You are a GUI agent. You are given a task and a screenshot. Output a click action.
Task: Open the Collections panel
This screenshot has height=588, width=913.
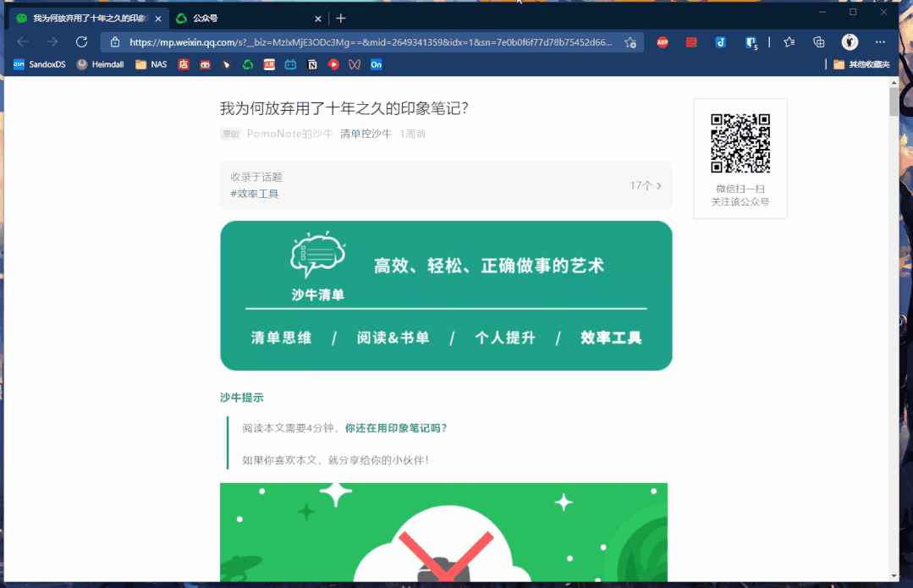click(x=819, y=42)
